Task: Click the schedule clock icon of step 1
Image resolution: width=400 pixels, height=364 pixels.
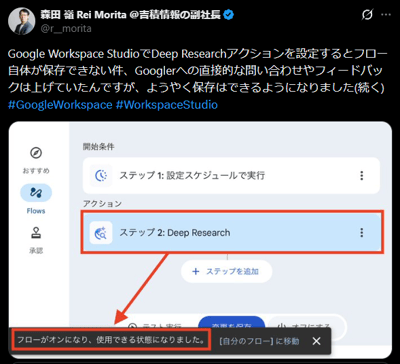Action: [101, 175]
